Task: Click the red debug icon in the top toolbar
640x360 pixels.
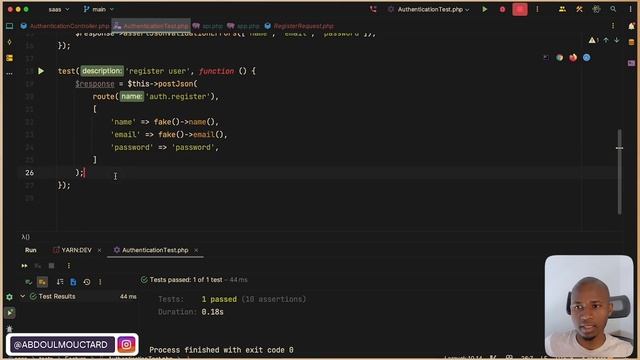Action: [502, 9]
